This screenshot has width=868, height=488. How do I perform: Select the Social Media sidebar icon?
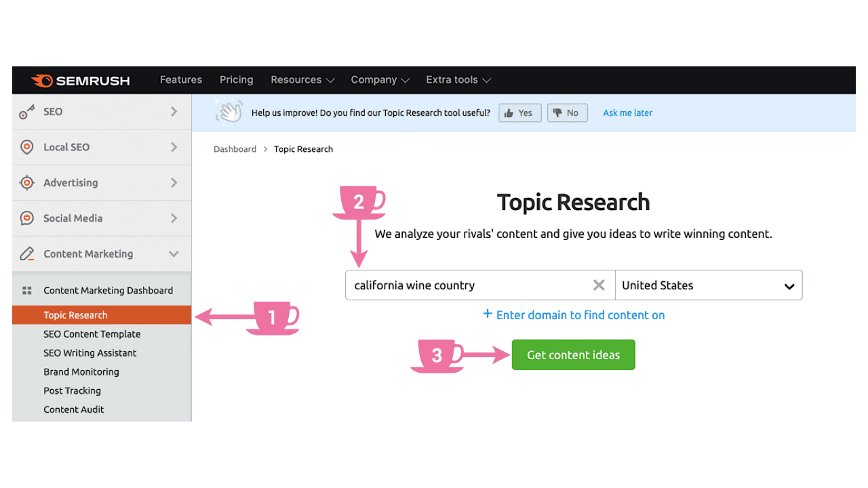(x=26, y=218)
